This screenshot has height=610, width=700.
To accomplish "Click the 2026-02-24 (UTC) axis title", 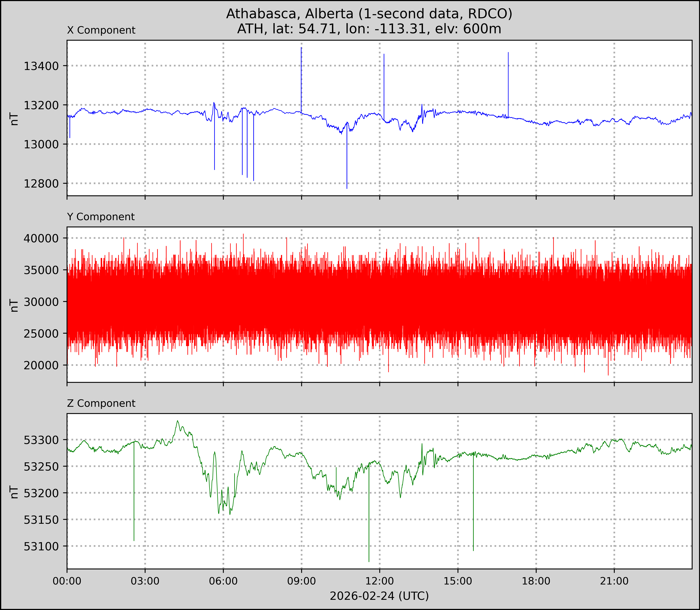I will click(379, 596).
